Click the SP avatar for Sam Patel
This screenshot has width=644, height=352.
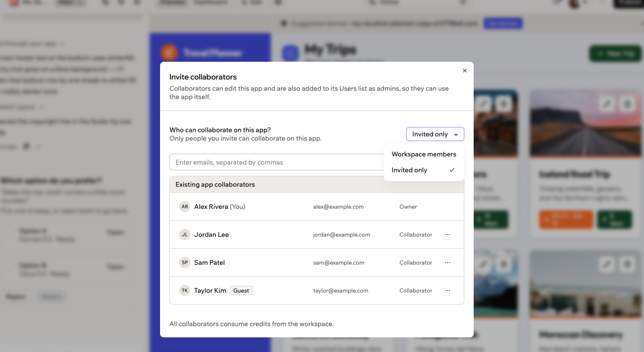[x=185, y=262]
